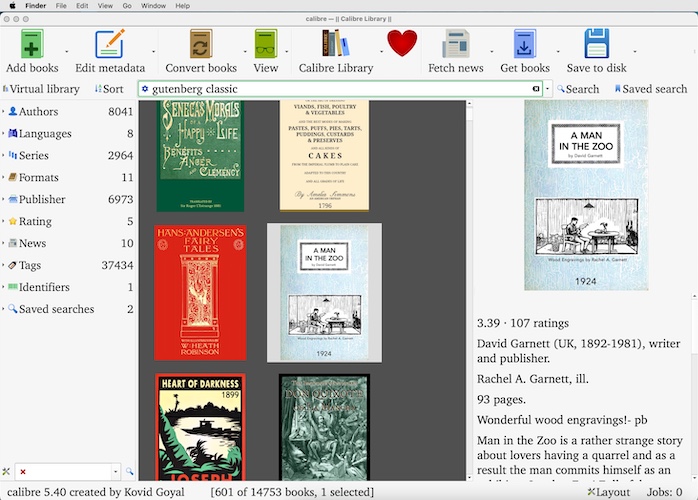698x500 pixels.
Task: Click the gear icon in the search box
Action: coord(145,89)
